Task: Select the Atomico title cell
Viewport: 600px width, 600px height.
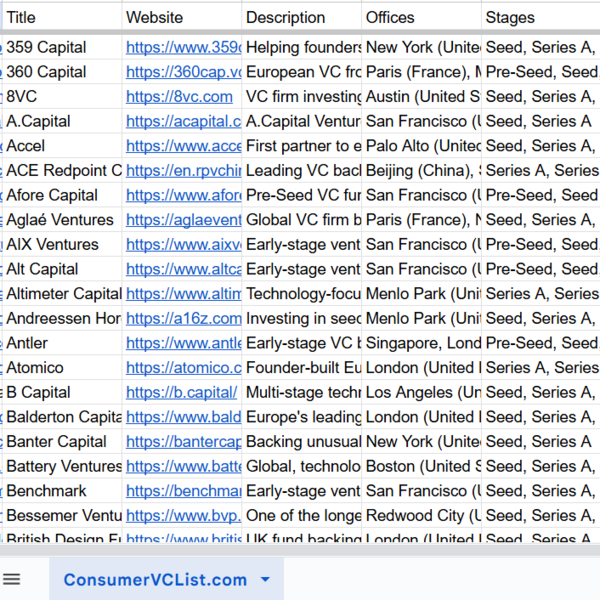Action: [x=62, y=368]
